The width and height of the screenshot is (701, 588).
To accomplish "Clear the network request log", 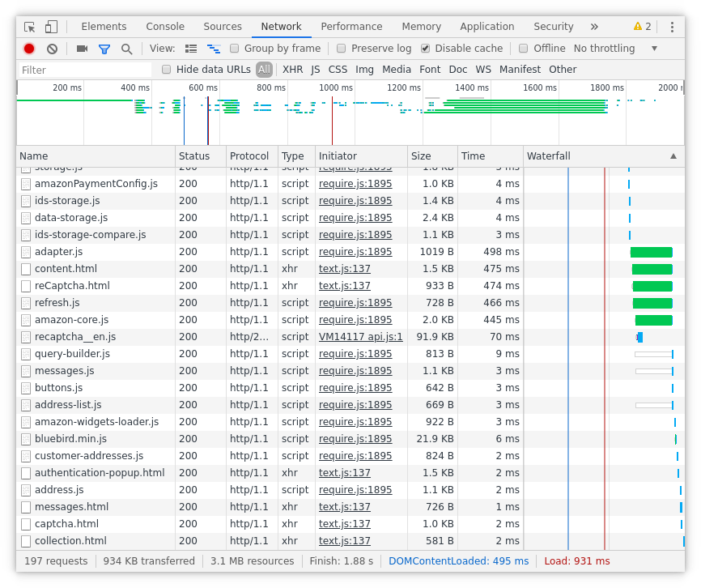I will tap(52, 48).
